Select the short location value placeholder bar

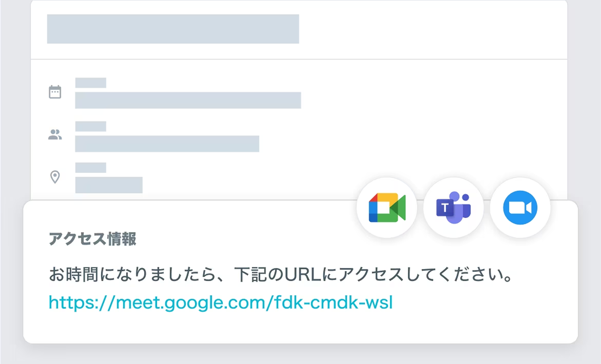point(109,185)
